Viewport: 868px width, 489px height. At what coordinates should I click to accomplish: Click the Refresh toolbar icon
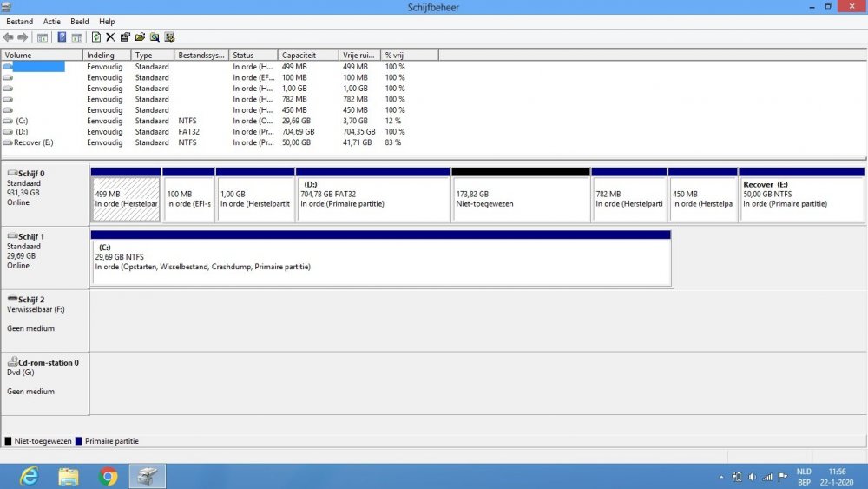click(96, 37)
